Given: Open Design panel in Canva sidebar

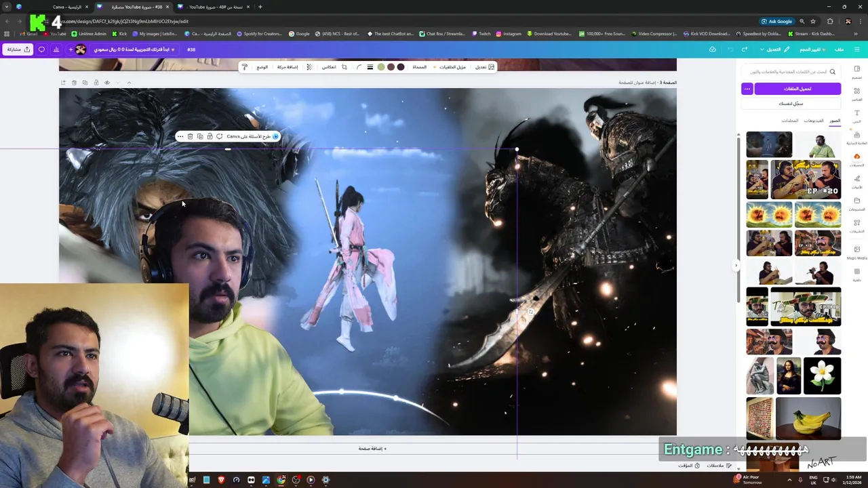Looking at the screenshot, I should [x=857, y=72].
